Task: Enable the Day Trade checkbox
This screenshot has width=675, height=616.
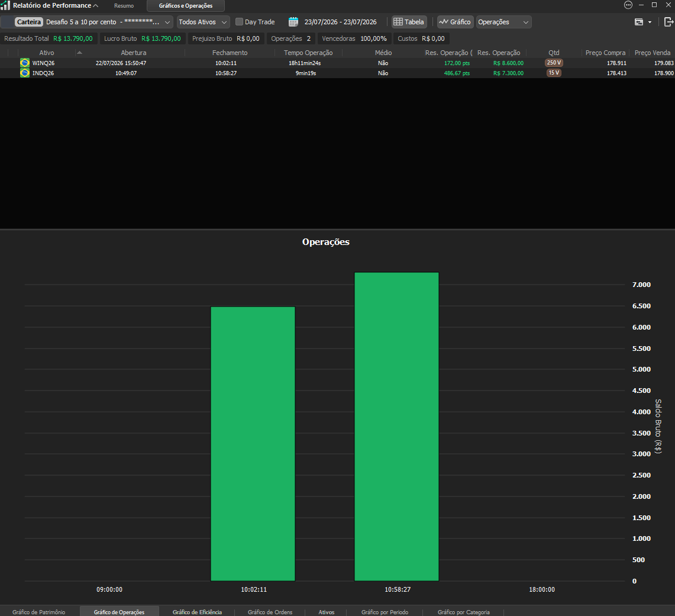Action: (240, 21)
